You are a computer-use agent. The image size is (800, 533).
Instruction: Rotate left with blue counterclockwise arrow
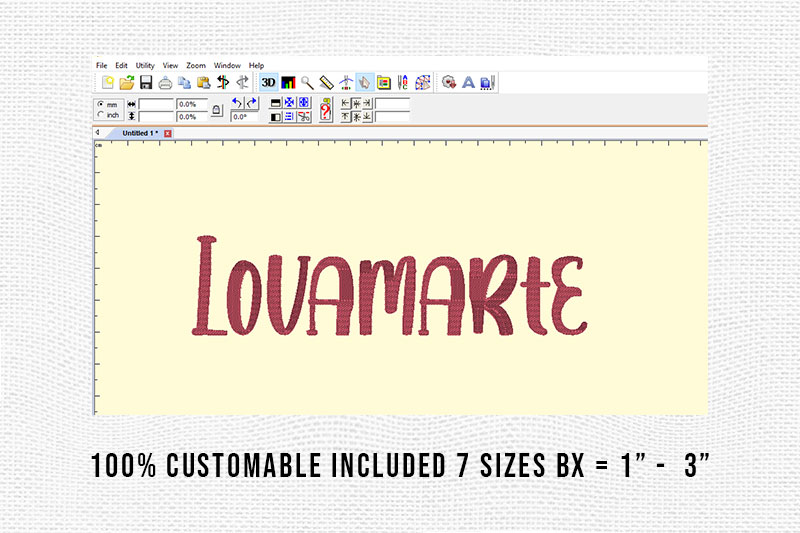click(x=237, y=103)
